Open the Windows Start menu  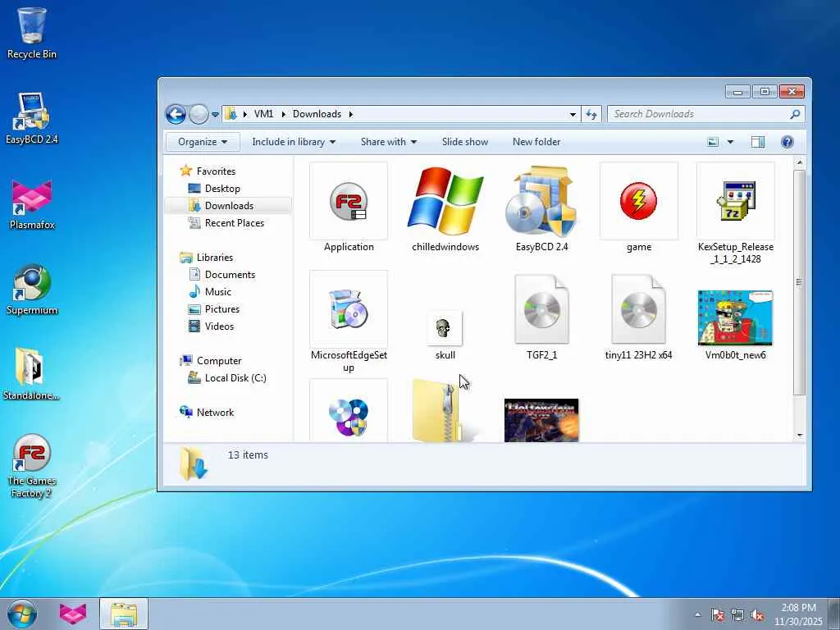coord(22,614)
